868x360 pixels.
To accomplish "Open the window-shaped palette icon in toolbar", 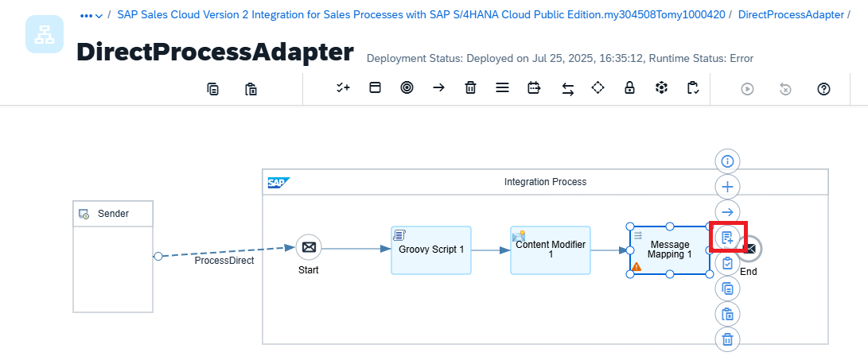I will [376, 88].
